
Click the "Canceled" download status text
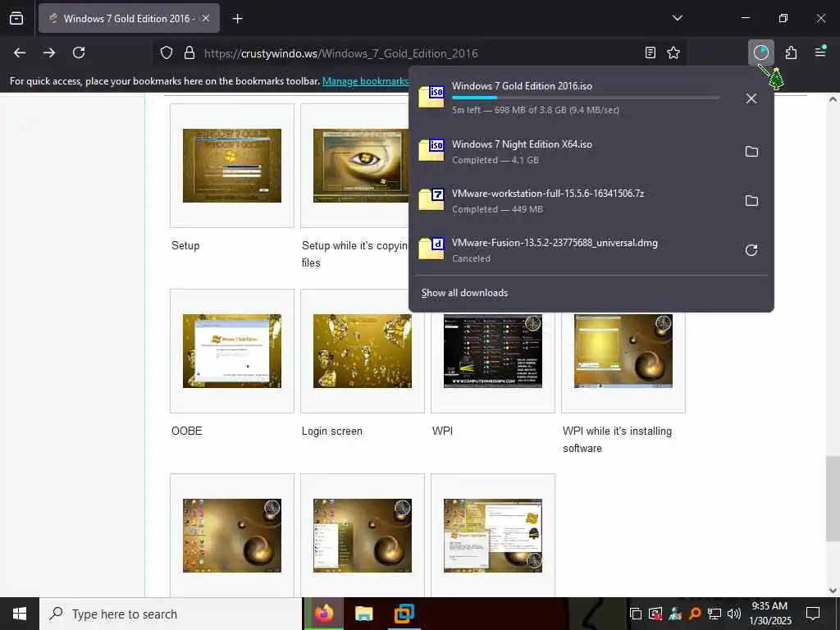click(471, 258)
